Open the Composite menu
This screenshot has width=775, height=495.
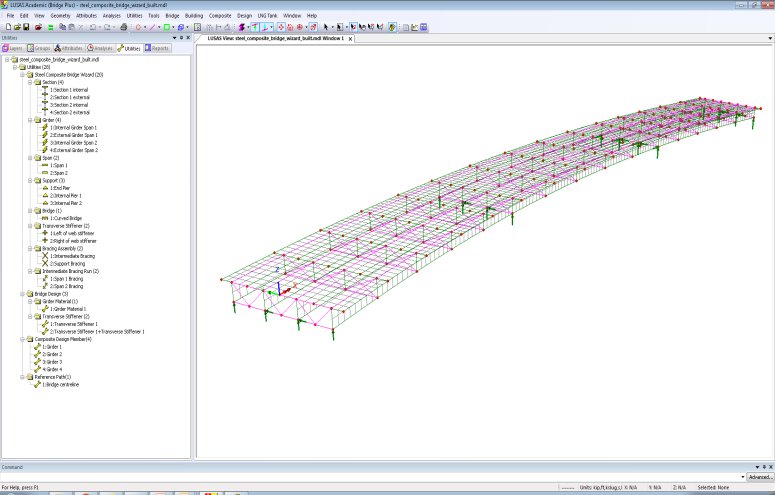[220, 16]
